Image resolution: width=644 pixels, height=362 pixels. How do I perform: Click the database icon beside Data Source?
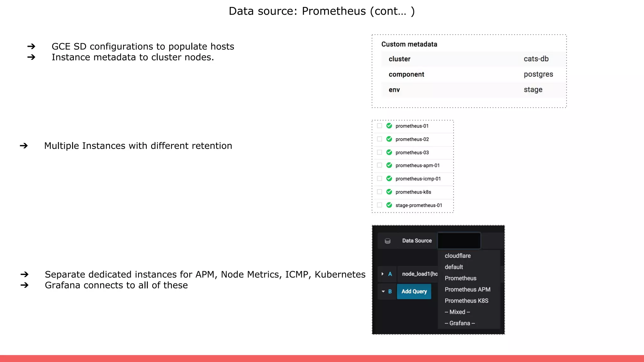(387, 241)
